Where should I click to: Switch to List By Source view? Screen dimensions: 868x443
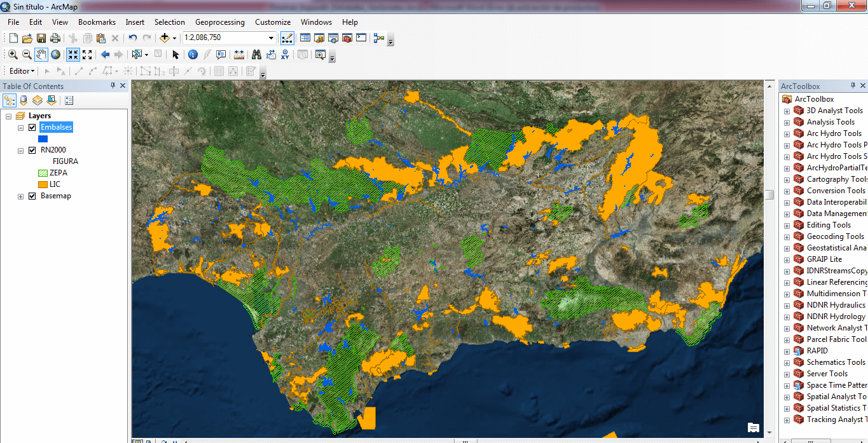[x=24, y=100]
